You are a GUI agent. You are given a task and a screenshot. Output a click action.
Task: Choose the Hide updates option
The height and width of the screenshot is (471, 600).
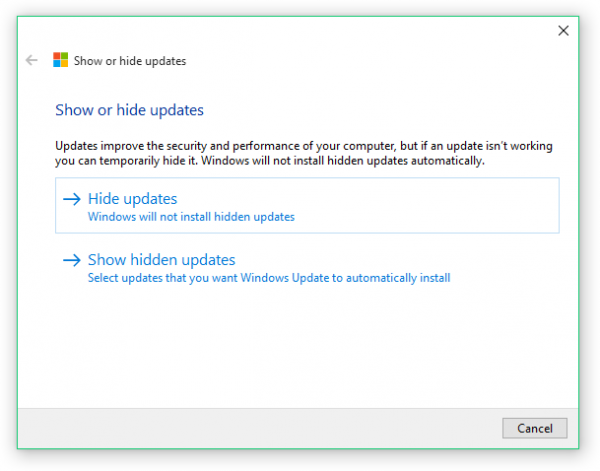(x=133, y=199)
